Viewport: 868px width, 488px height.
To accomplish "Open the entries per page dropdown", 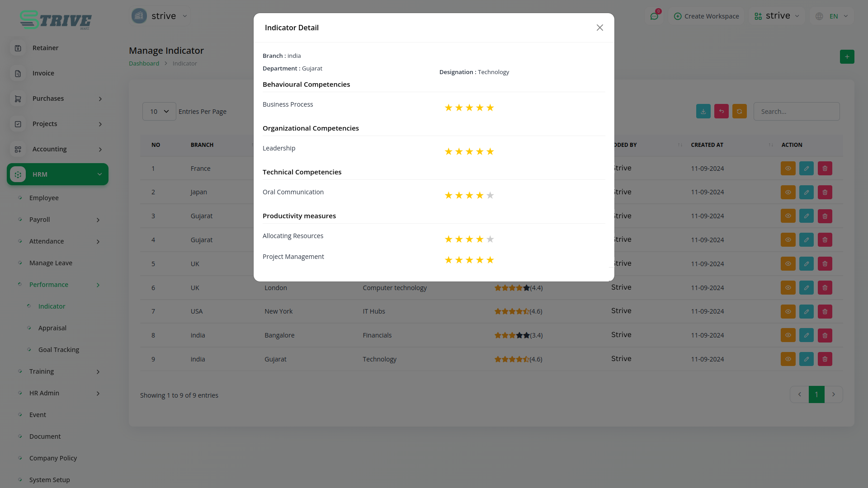I will [159, 112].
